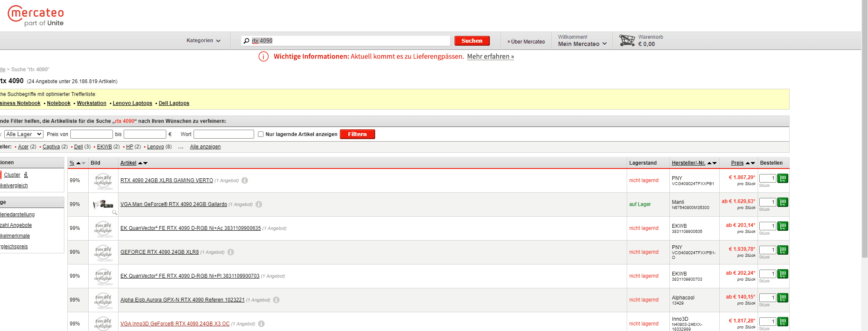The width and height of the screenshot is (868, 331).
Task: Add EK QuanVector 3831109900635 to cart
Action: (783, 226)
